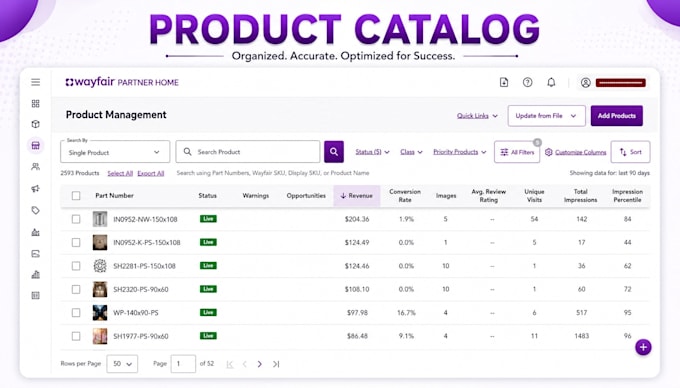Open the last list icon in sidebar
This screenshot has width=680, height=388.
[x=36, y=296]
